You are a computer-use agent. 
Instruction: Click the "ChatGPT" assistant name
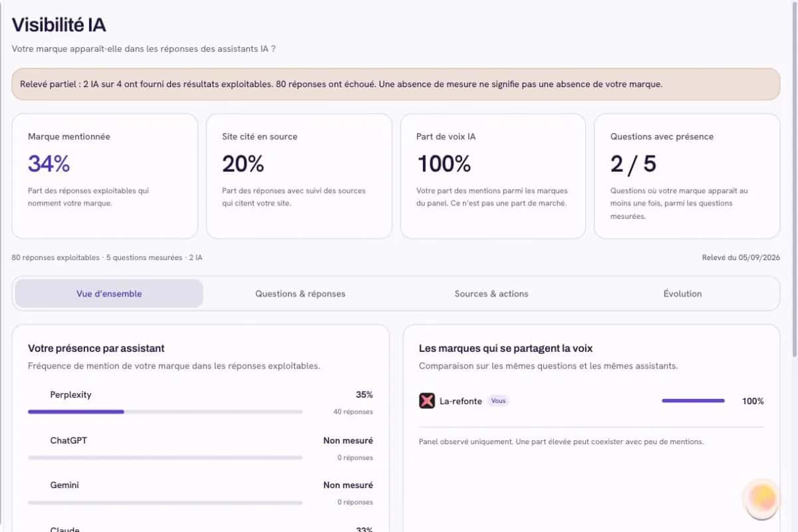click(x=68, y=440)
